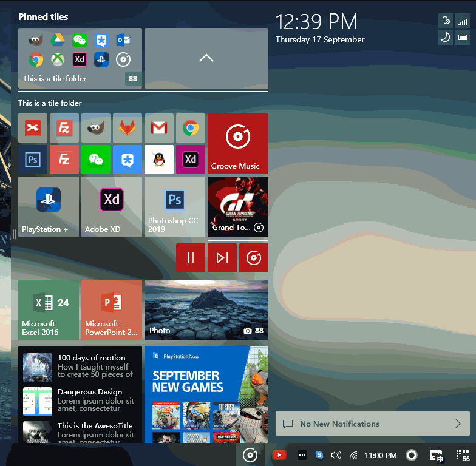Screen dimensions: 476x466
Task: Open the Google Drive icon in collapsed folder
Action: pos(58,40)
